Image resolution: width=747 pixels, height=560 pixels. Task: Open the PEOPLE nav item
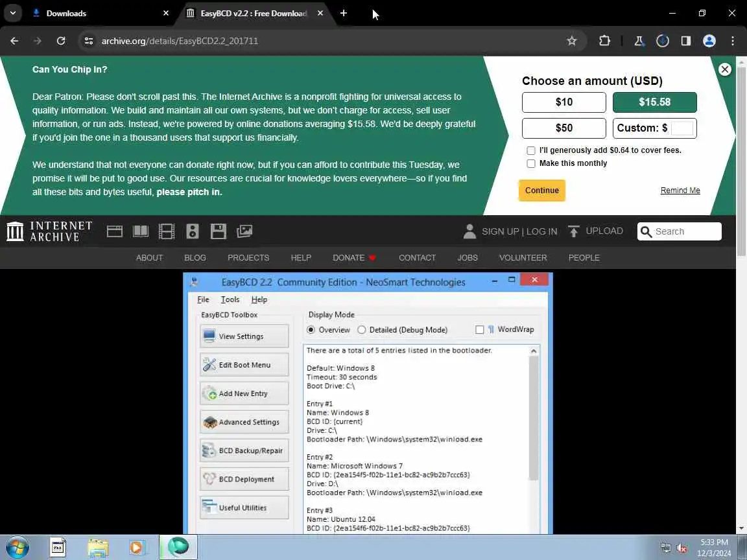pyautogui.click(x=584, y=257)
